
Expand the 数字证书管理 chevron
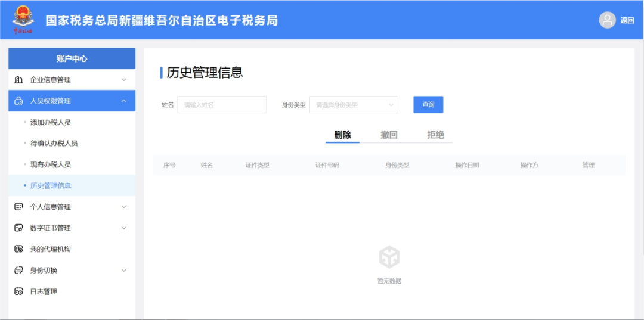click(x=124, y=228)
